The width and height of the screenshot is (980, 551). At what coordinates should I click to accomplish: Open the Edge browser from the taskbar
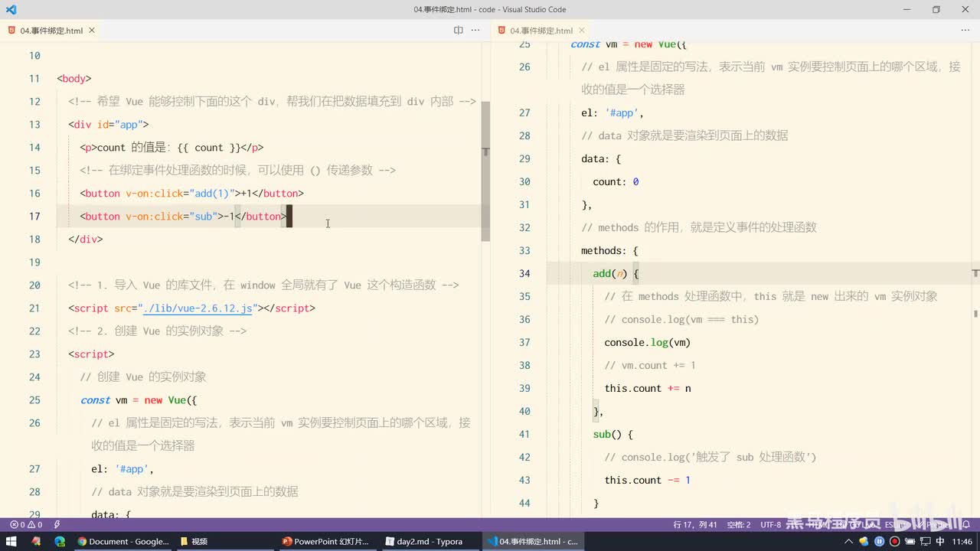pos(60,541)
